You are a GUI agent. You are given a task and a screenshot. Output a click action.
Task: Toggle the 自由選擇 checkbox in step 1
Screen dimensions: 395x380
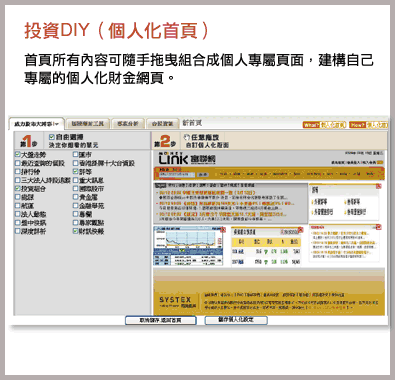(x=52, y=137)
